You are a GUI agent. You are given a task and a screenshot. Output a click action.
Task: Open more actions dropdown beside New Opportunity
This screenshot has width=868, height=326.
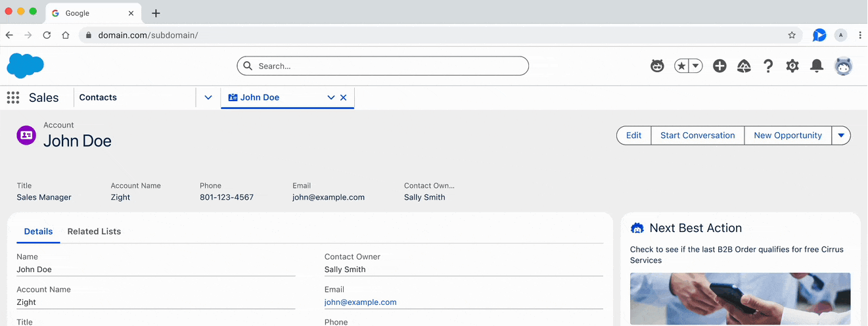click(x=841, y=135)
